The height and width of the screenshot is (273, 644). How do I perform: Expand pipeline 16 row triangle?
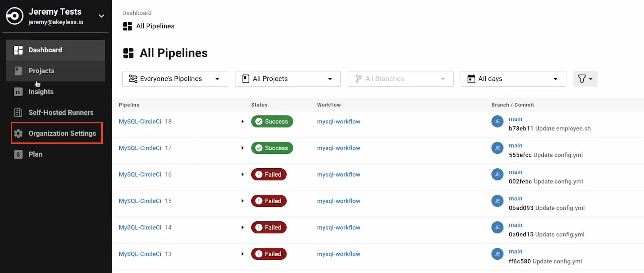point(243,174)
